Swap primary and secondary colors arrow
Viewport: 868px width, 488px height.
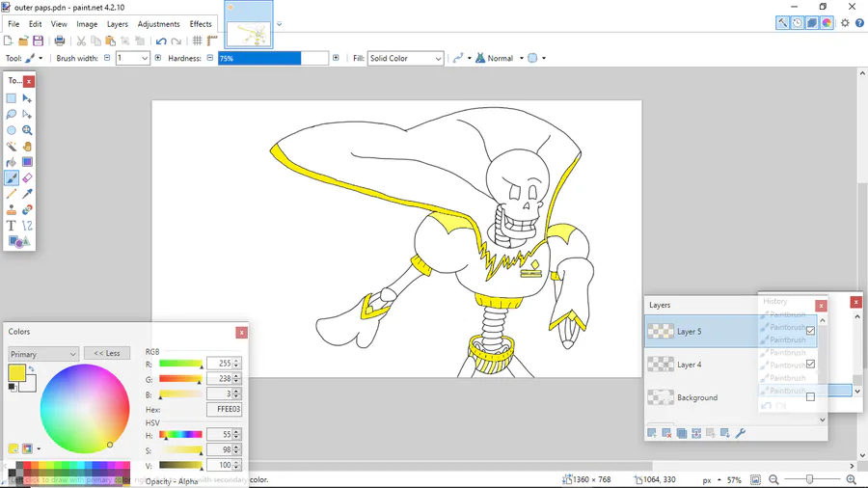click(32, 368)
